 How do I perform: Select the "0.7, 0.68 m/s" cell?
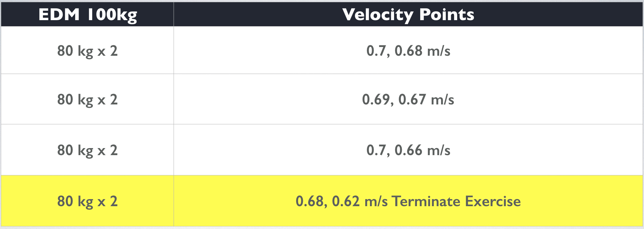click(408, 50)
